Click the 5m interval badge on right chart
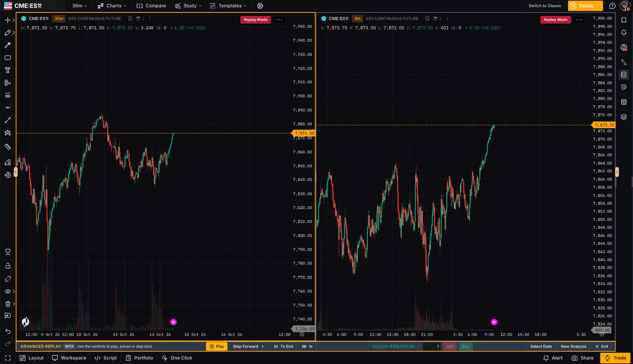This screenshot has width=633, height=364. pos(357,19)
